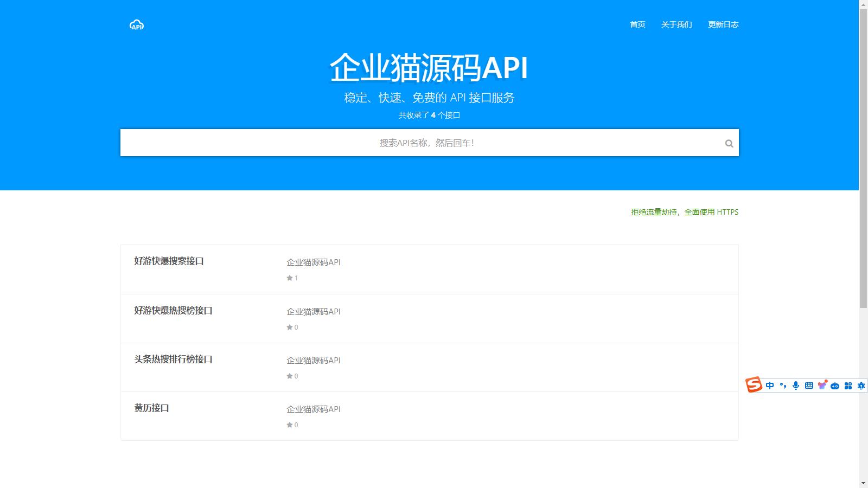Image resolution: width=868 pixels, height=488 pixels.
Task: Open the 好游快爆热搜榜接口 link
Action: 173,310
